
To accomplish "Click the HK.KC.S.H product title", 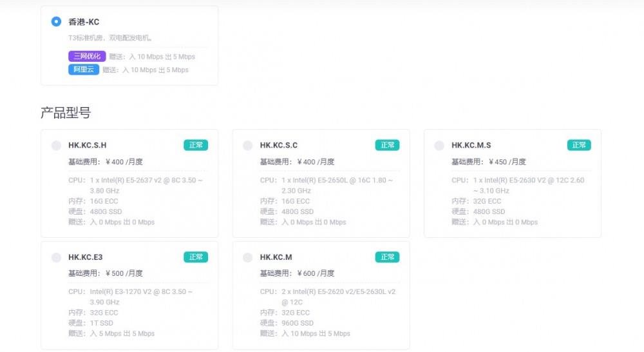I will point(88,146).
